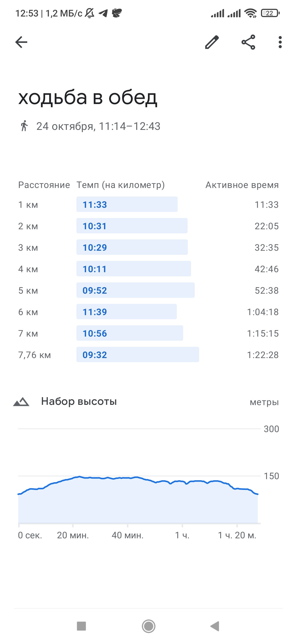Tap the Wi-Fi status bar icon
Image resolution: width=297 pixels, height=644 pixels.
point(251,13)
